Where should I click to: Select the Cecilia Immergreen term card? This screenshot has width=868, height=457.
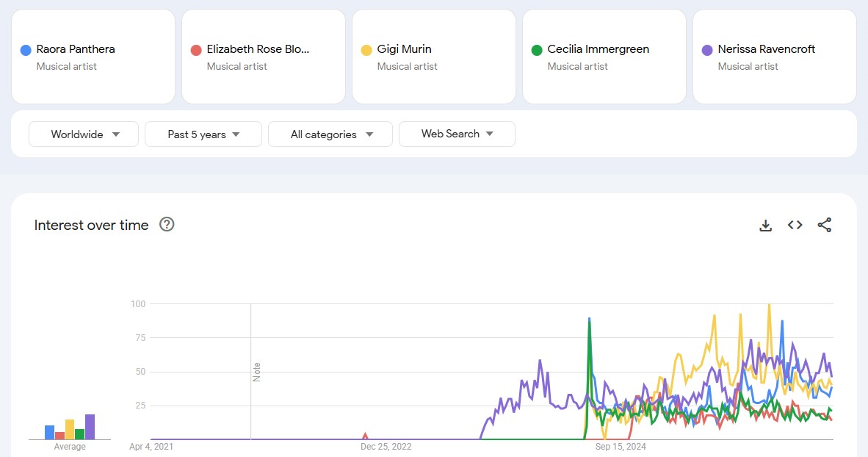pos(604,57)
